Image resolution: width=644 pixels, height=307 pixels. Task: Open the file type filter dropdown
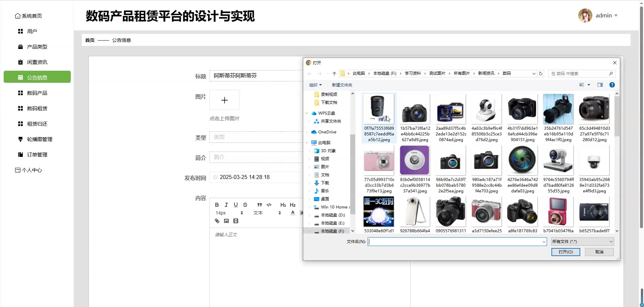[x=582, y=242]
